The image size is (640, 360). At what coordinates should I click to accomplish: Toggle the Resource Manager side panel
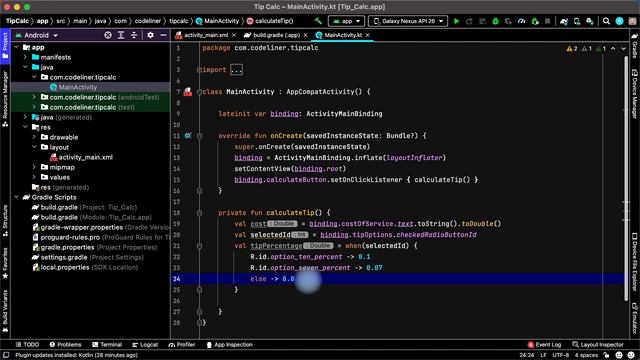pyautogui.click(x=5, y=99)
